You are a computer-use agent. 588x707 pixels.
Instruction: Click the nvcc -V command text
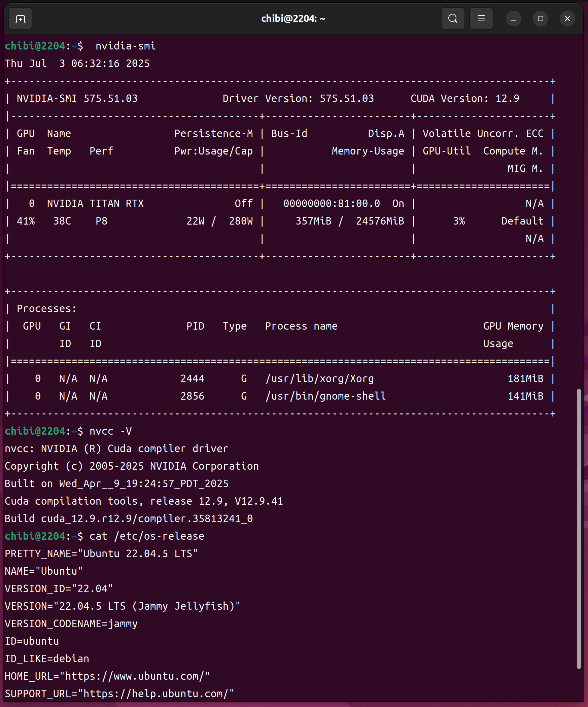pos(110,431)
